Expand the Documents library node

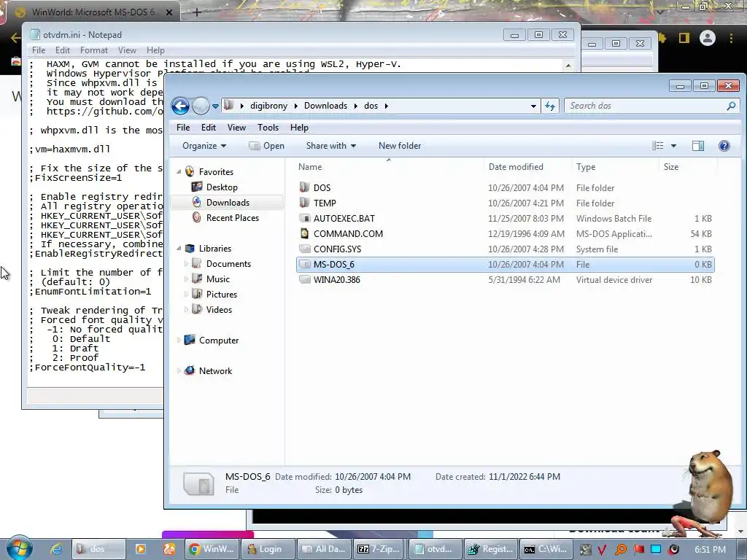186,263
